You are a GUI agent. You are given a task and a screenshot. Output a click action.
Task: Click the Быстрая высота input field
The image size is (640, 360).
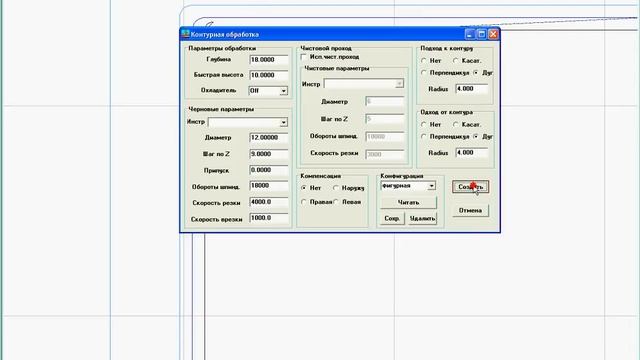coord(269,75)
